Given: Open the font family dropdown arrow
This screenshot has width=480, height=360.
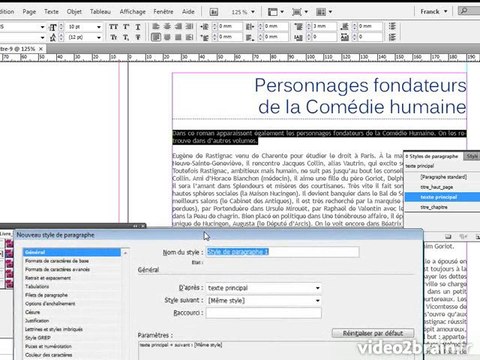Looking at the screenshot, I should click(x=42, y=27).
